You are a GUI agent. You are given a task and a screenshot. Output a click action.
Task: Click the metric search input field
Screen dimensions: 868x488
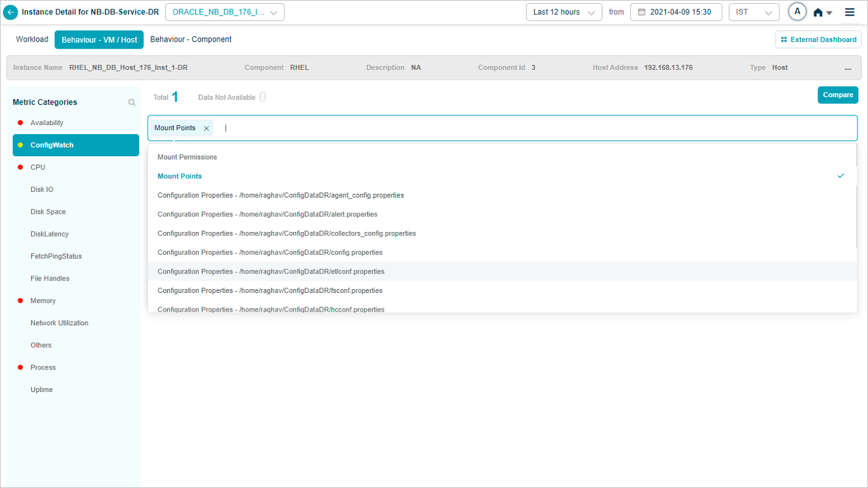point(518,128)
